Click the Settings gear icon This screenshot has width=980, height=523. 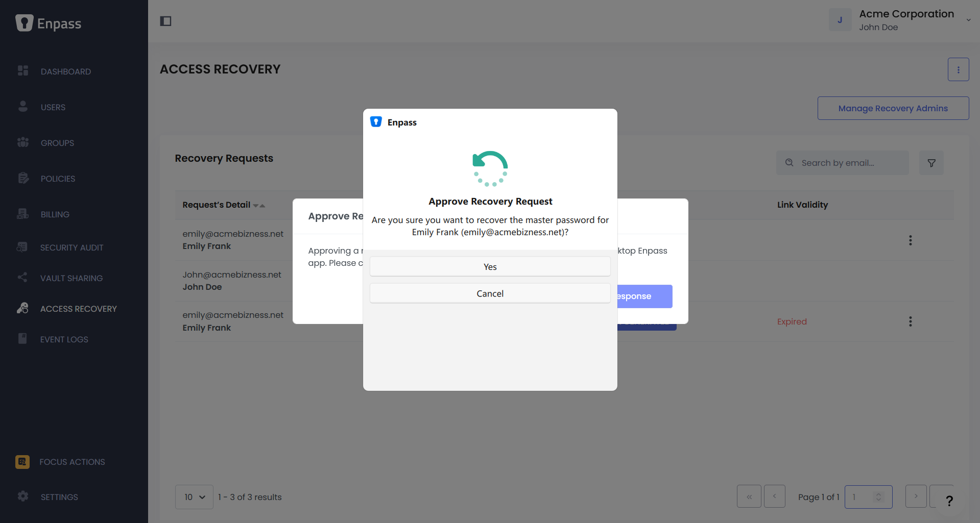coord(23,496)
